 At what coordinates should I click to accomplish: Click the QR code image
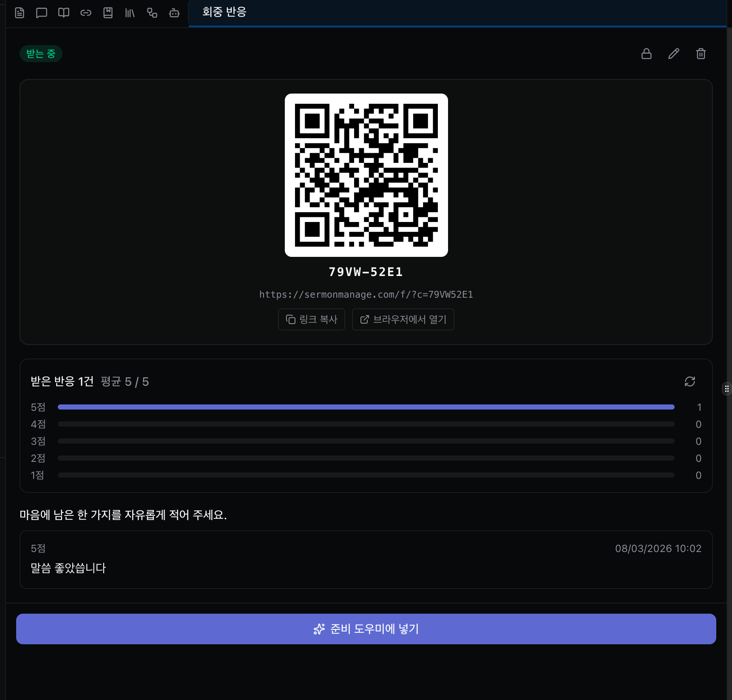click(x=366, y=175)
